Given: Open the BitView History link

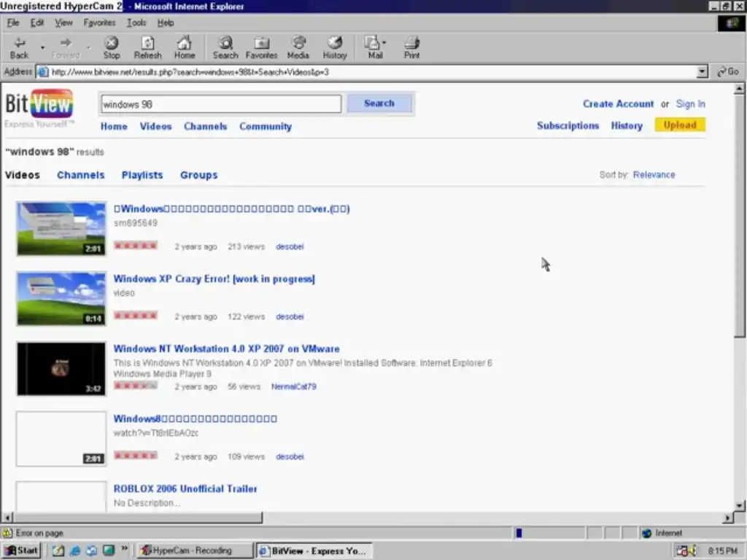Looking at the screenshot, I should (x=627, y=125).
